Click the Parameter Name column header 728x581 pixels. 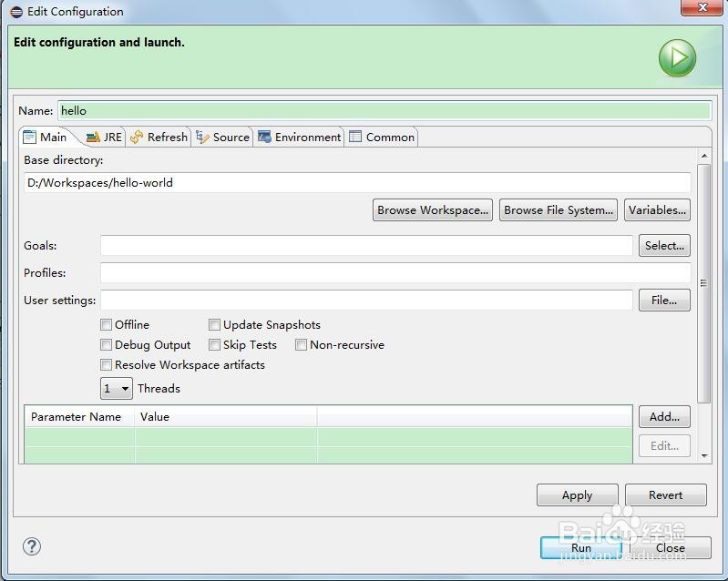point(80,417)
